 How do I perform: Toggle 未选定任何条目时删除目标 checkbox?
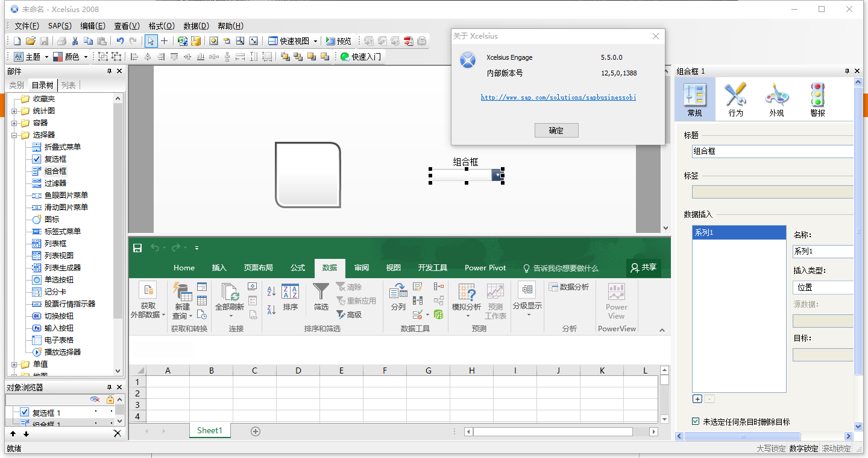[696, 421]
